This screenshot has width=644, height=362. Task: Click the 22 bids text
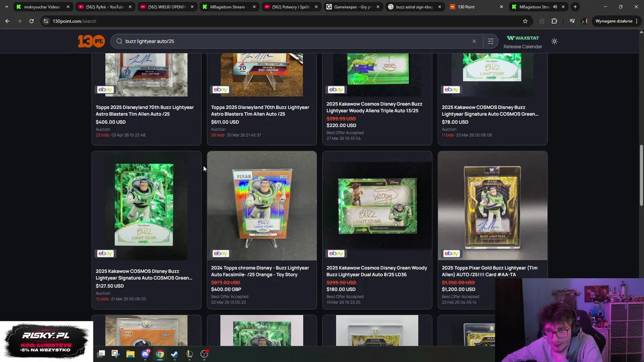click(102, 135)
